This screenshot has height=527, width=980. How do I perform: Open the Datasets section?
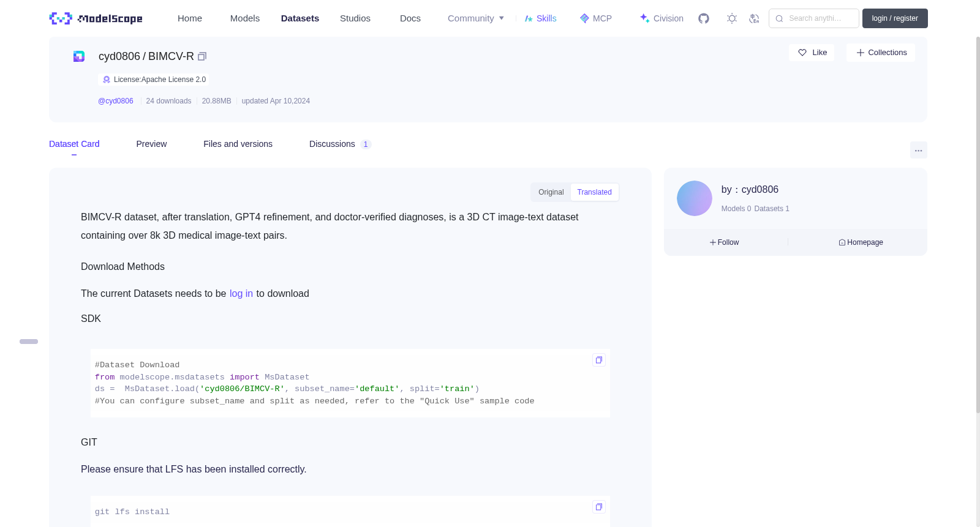coord(300,18)
